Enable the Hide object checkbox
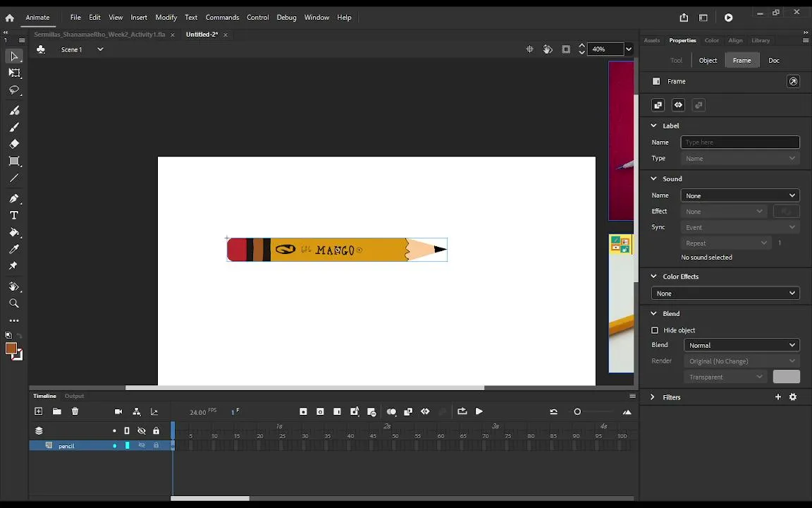The image size is (812, 508). tap(655, 330)
